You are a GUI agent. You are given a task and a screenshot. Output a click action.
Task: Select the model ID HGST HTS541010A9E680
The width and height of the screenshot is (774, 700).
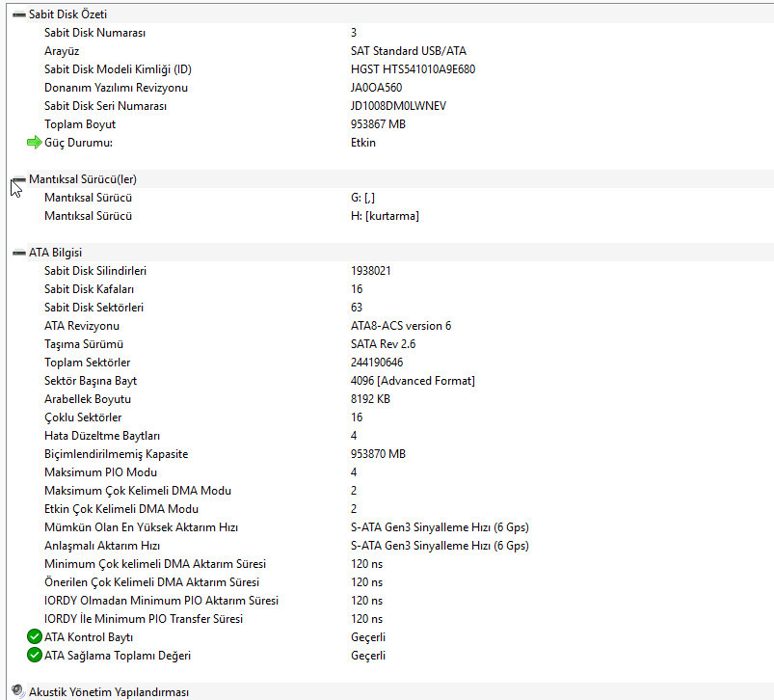click(x=413, y=69)
